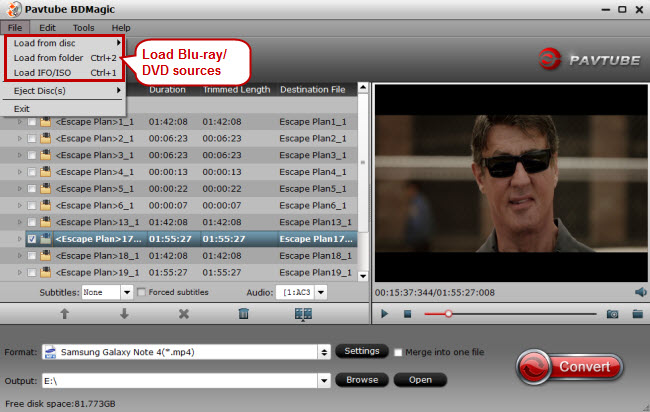Click the Trimmed Length column header
The width and height of the screenshot is (650, 412).
click(x=237, y=90)
